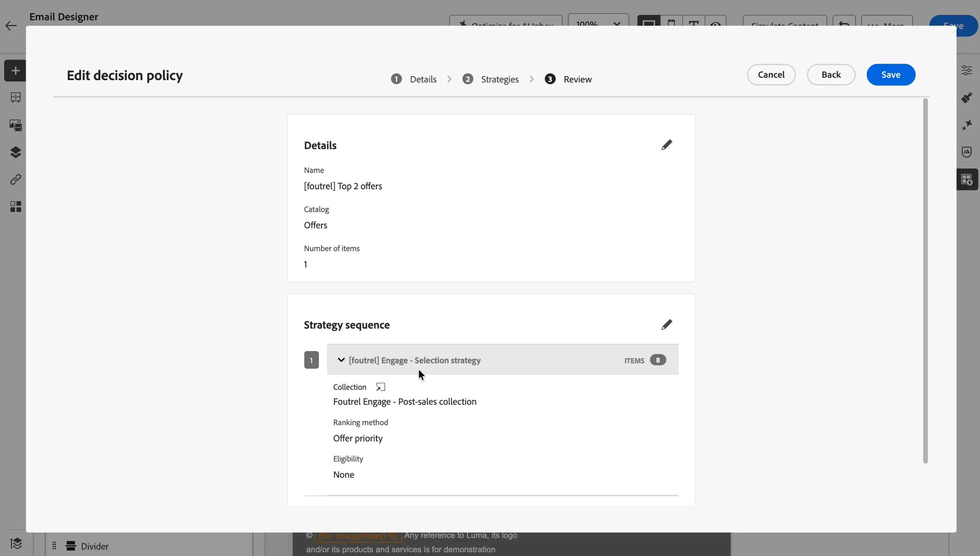The height and width of the screenshot is (556, 980).
Task: Select the Review step
Action: [x=569, y=79]
